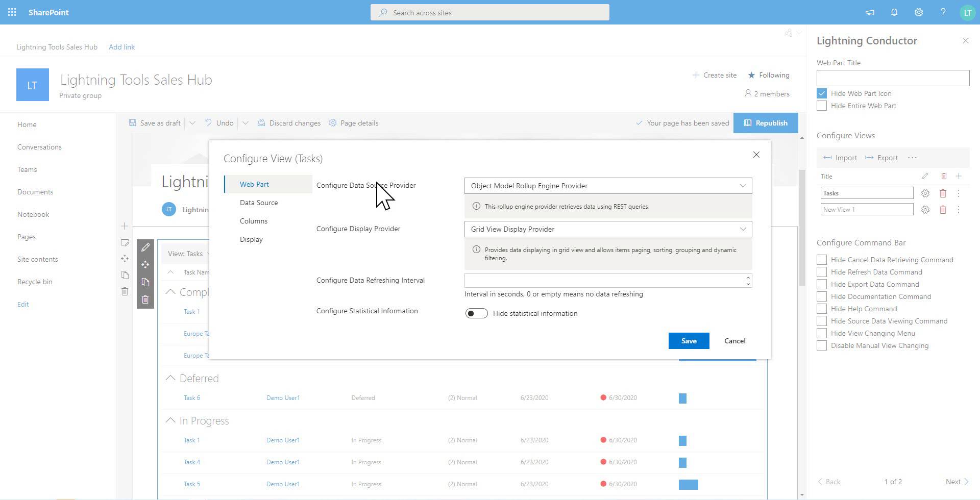Delete the New View 1 view

click(x=943, y=210)
